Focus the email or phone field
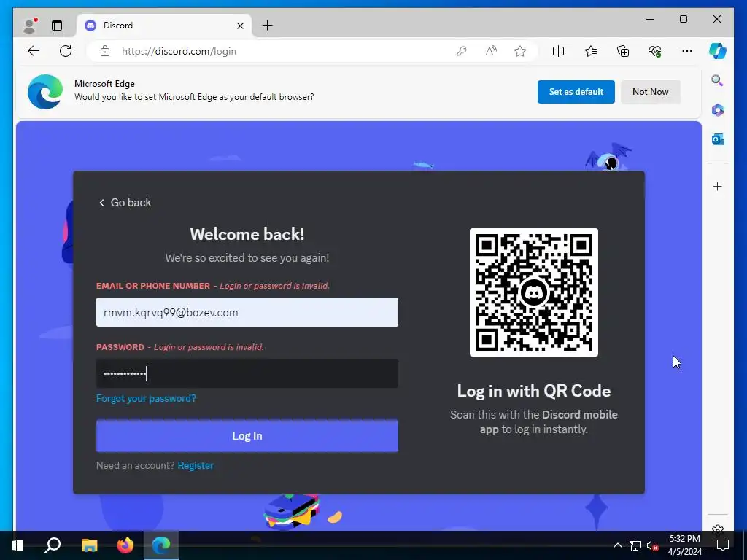The width and height of the screenshot is (747, 560). pos(247,312)
